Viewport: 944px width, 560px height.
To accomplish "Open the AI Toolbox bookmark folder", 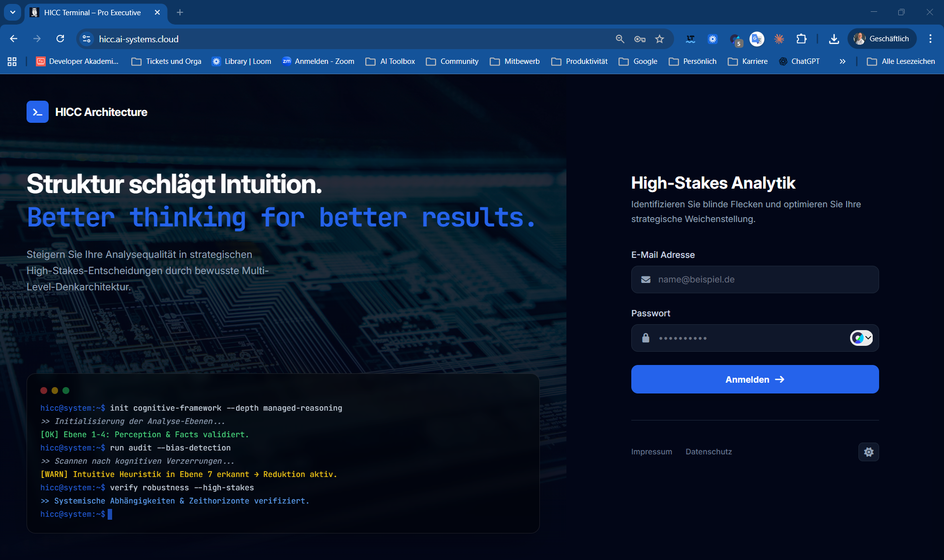I will point(390,61).
